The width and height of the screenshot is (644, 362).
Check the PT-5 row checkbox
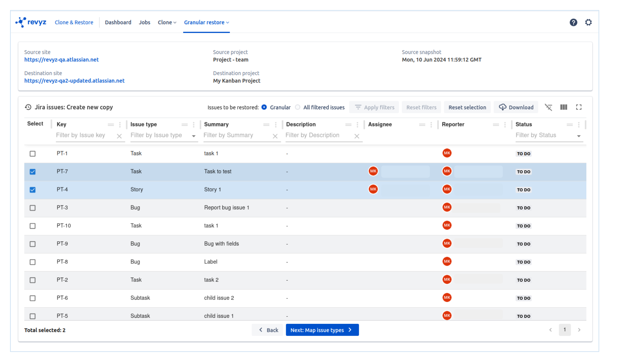click(33, 316)
